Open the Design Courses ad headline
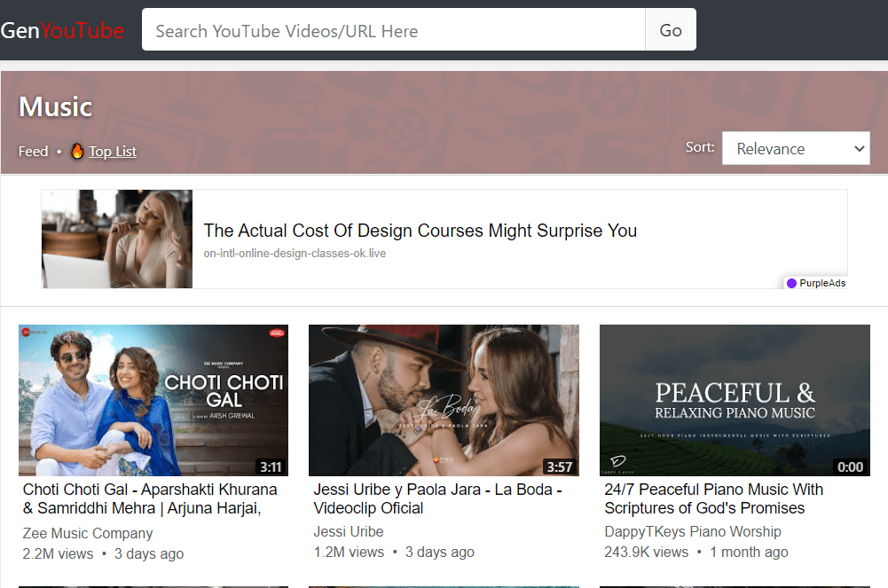Viewport: 888px width, 588px height. pos(420,231)
